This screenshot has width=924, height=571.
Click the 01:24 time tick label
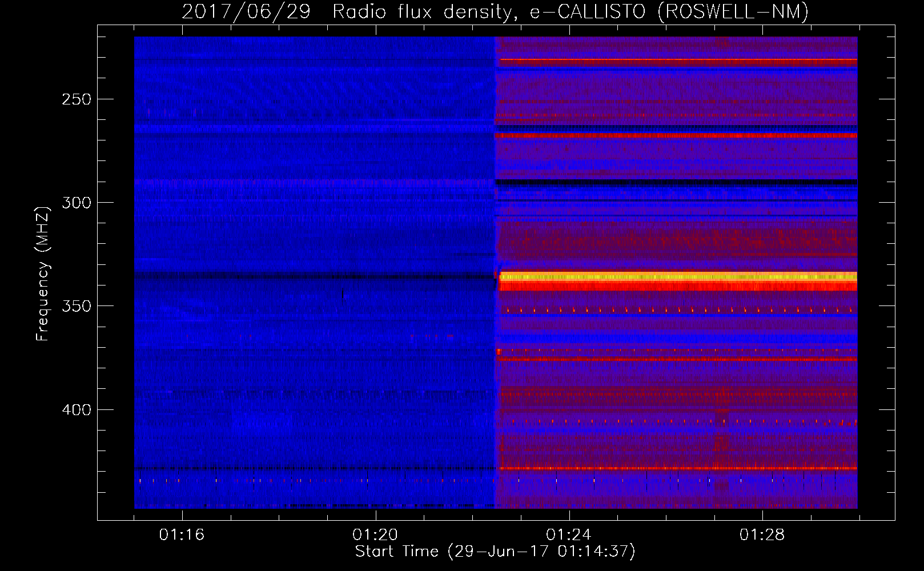tap(569, 534)
